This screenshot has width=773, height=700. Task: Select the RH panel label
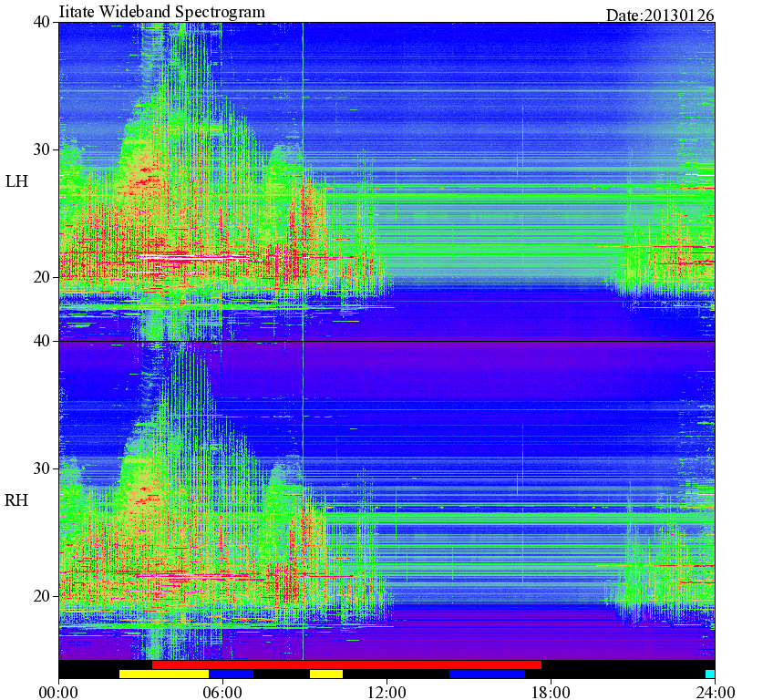coord(16,500)
